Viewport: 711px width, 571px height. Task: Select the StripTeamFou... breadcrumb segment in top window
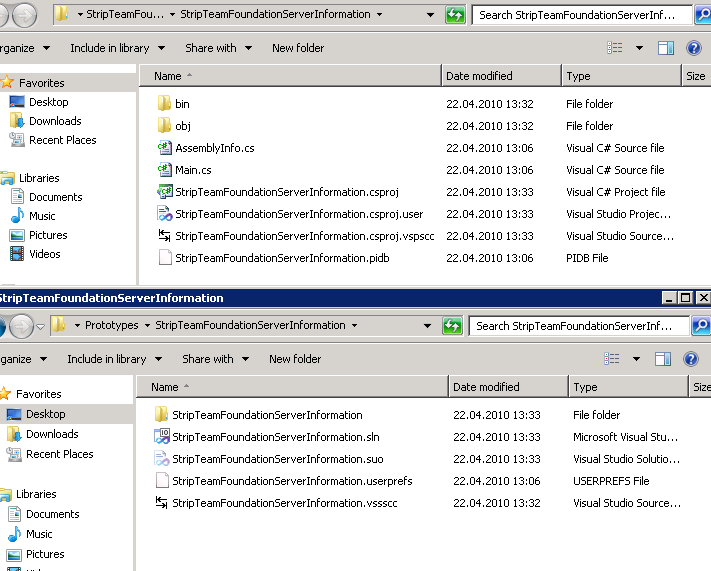coord(125,15)
